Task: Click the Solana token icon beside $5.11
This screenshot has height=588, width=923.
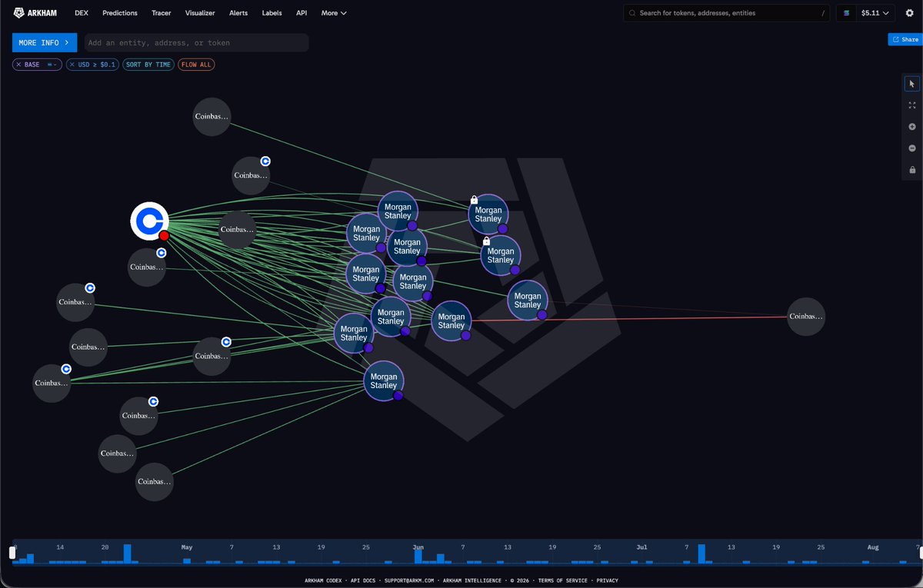Action: (847, 13)
